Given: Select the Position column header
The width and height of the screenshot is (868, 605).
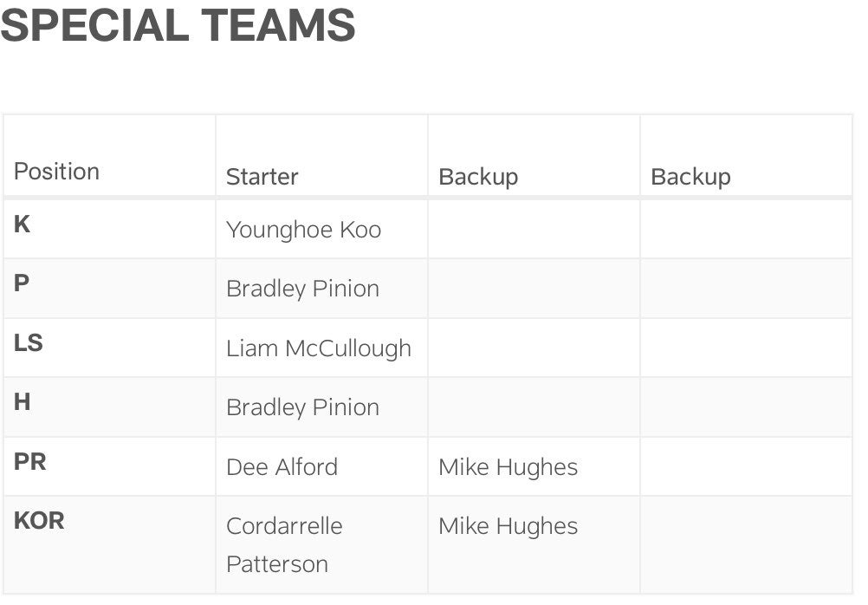Looking at the screenshot, I should (56, 172).
